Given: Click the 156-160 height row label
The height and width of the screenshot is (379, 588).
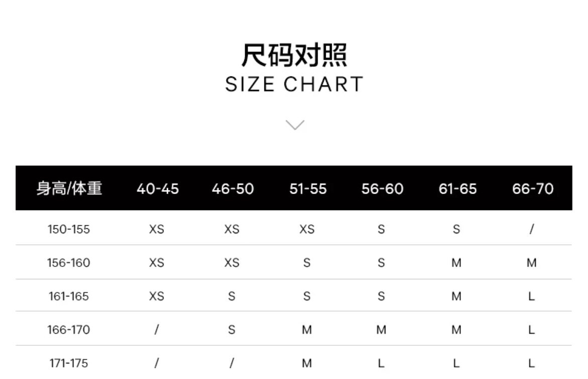Looking at the screenshot, I should coord(69,263).
